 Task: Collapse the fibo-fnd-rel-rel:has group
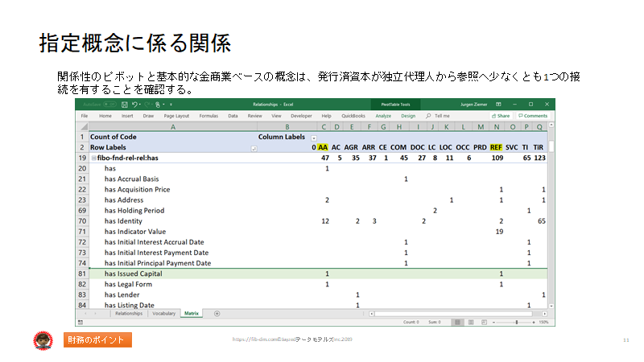point(93,158)
